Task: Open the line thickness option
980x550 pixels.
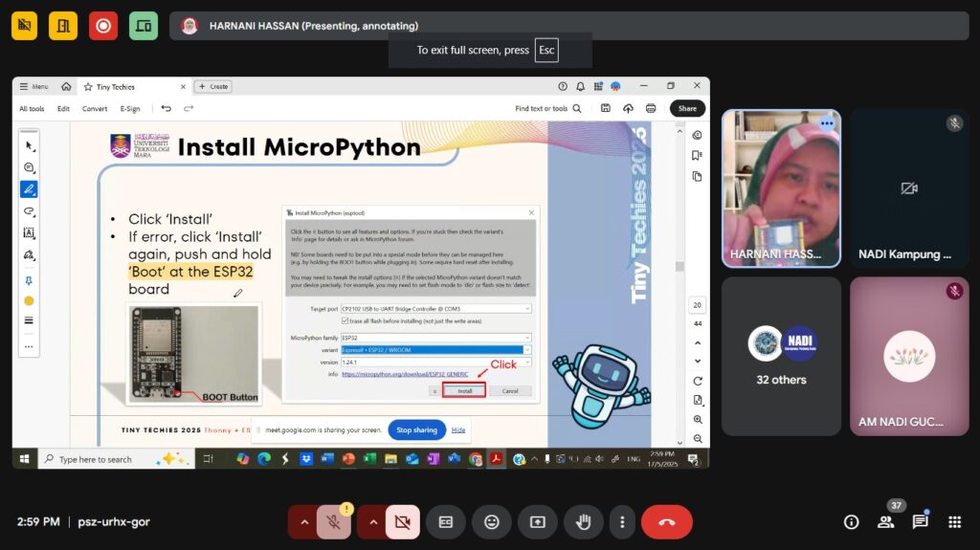Action: pos(29,320)
